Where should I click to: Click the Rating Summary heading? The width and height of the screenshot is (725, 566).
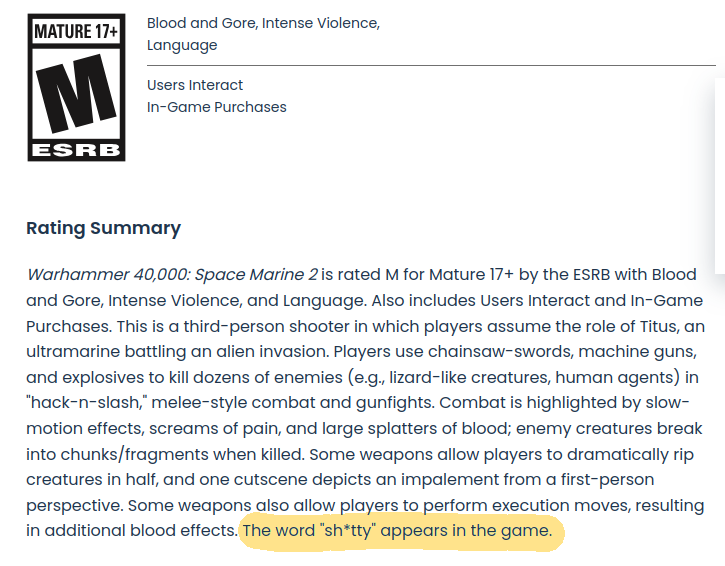103,228
